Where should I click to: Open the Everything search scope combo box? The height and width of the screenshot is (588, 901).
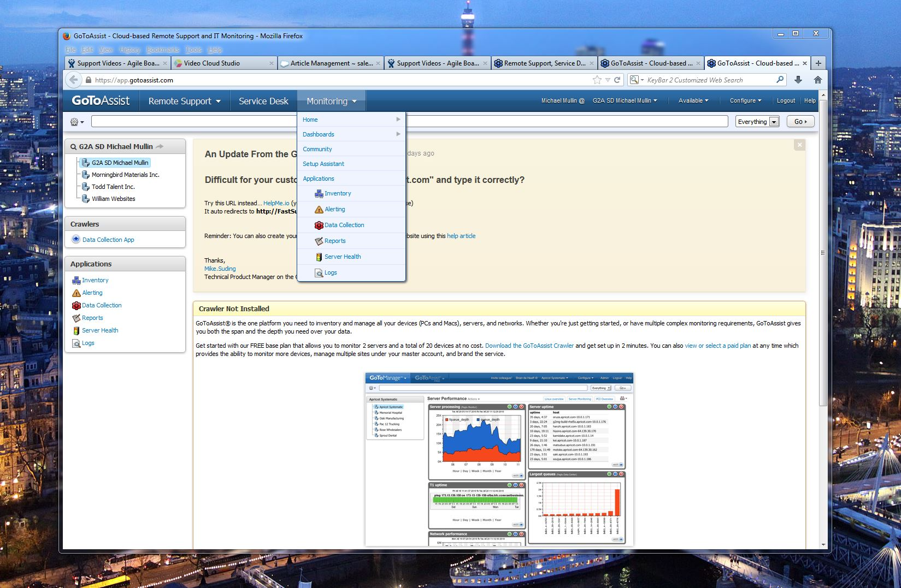coord(757,122)
